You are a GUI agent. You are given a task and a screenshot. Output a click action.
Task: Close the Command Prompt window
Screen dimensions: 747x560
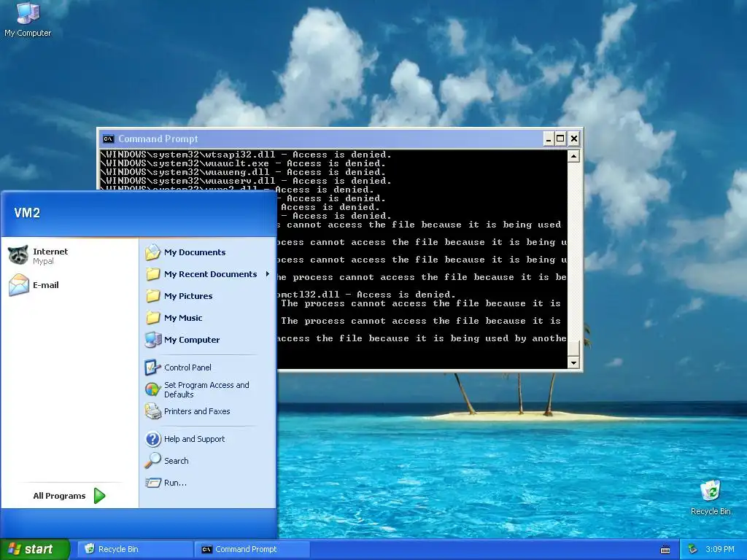click(573, 139)
